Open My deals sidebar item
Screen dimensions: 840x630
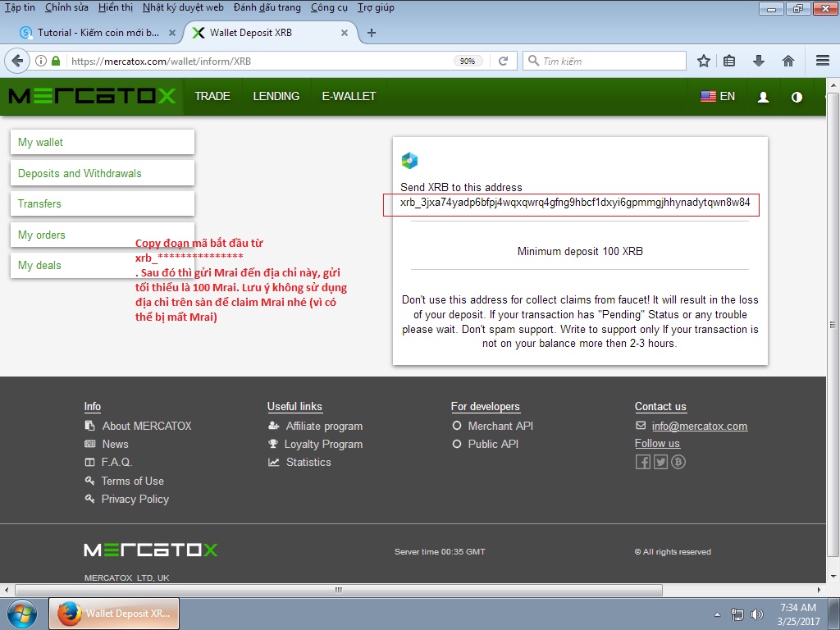pos(103,265)
